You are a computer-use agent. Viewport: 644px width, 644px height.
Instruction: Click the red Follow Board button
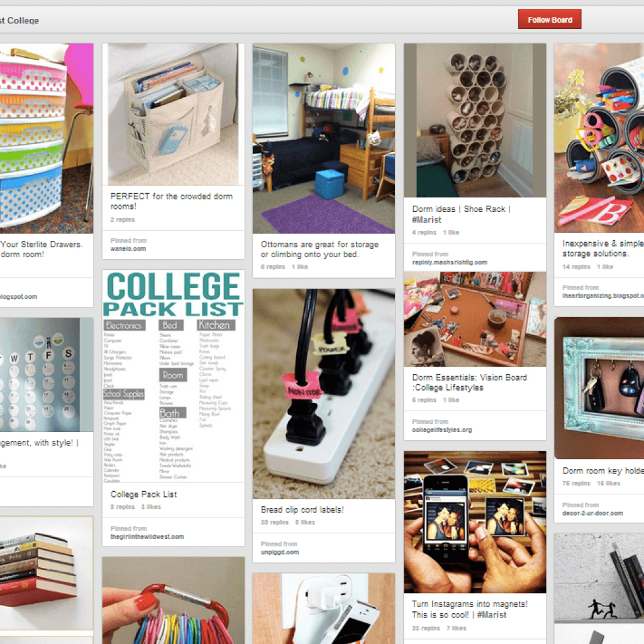pyautogui.click(x=550, y=19)
